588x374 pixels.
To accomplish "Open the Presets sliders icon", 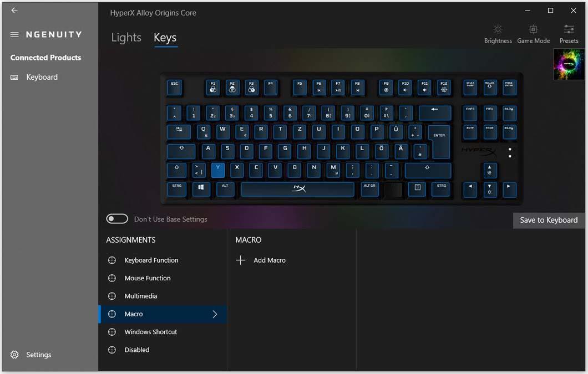I will pos(569,29).
